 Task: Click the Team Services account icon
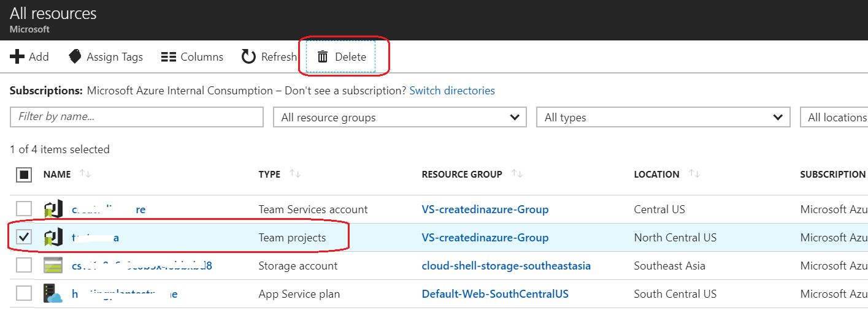tap(53, 210)
